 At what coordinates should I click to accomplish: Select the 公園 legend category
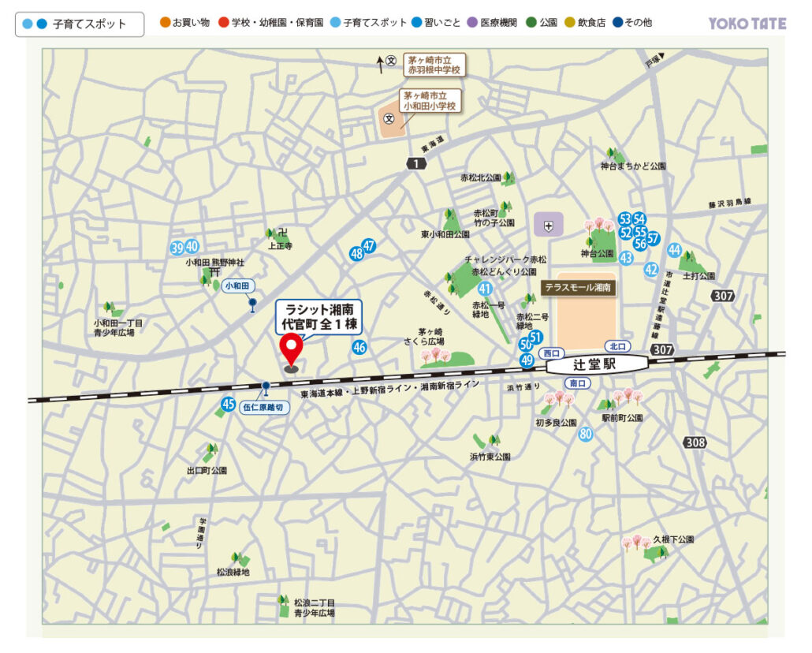[542, 23]
